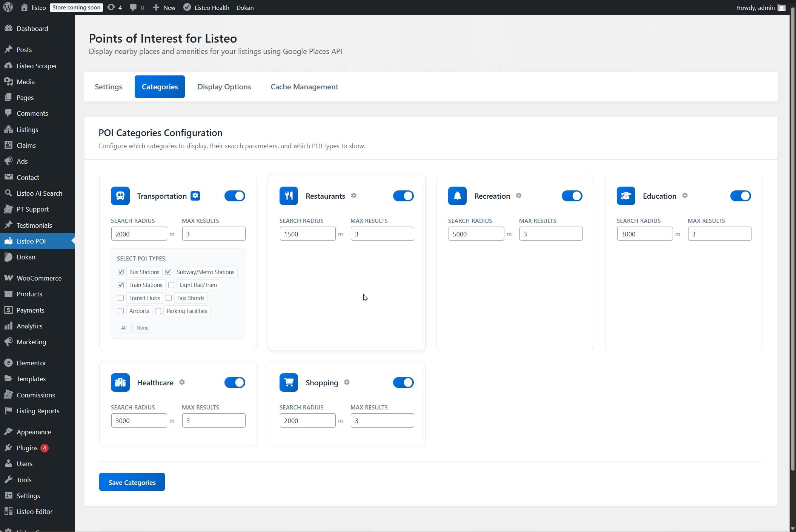Click the Save Categories button
The image size is (796, 532).
[x=132, y=482]
